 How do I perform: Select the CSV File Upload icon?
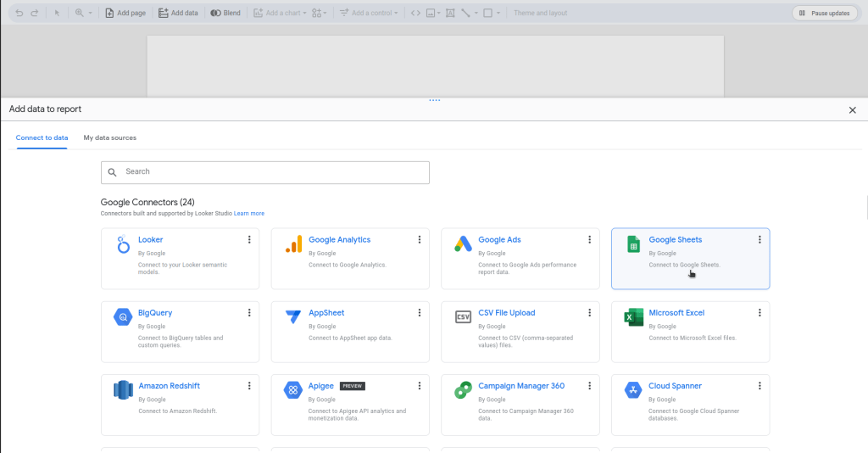pyautogui.click(x=462, y=317)
